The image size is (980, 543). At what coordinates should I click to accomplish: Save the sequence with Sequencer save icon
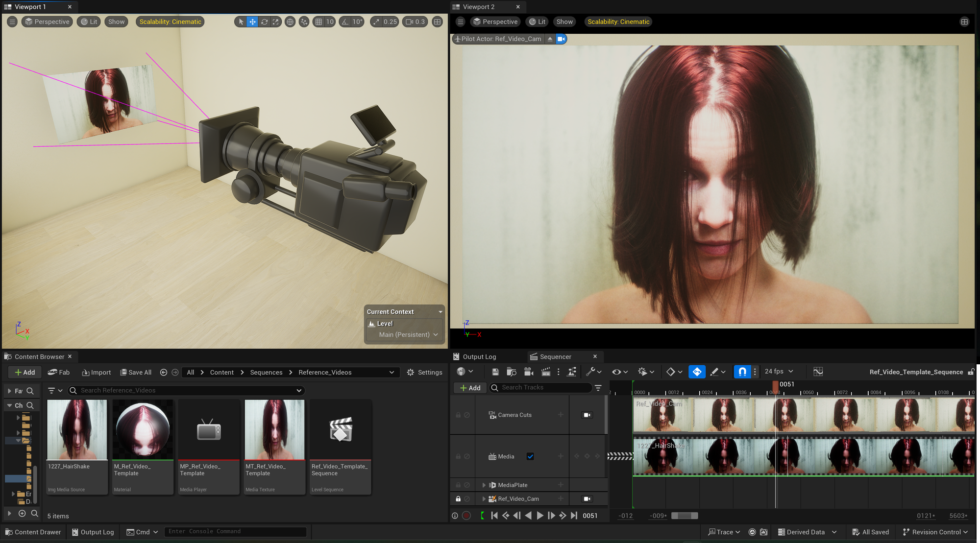pyautogui.click(x=495, y=372)
